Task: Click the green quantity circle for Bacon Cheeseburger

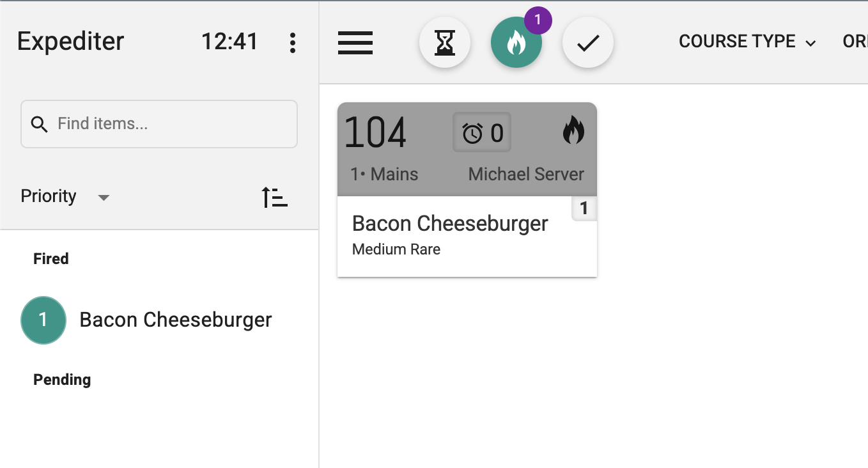Action: coord(43,320)
